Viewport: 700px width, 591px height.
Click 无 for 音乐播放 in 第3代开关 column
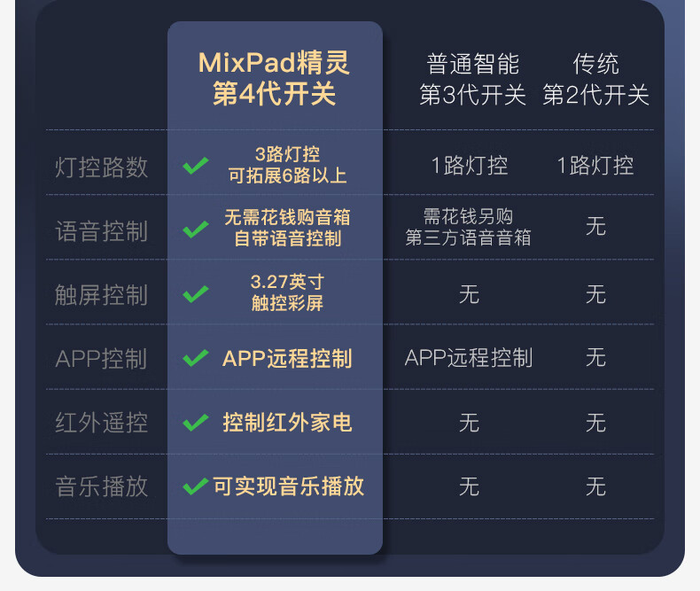[x=469, y=486]
